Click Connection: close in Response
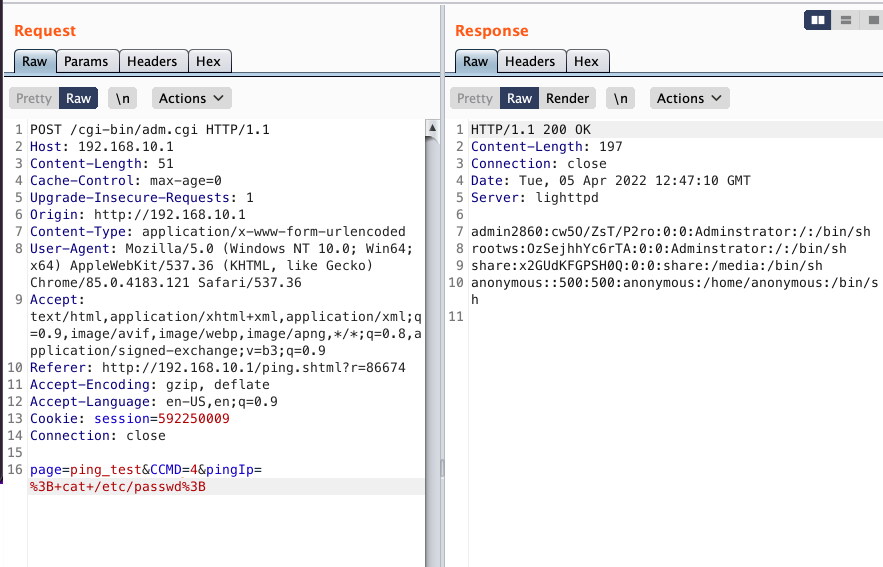The width and height of the screenshot is (883, 567). pos(539,163)
